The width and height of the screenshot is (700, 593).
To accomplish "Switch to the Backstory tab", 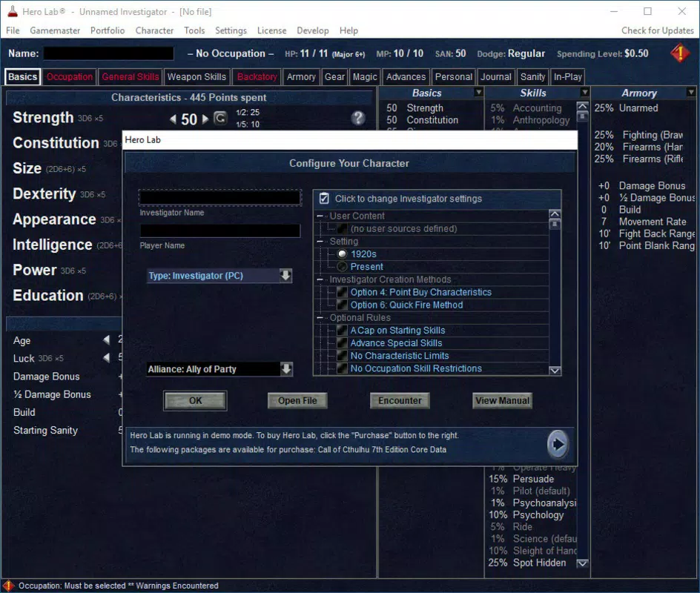I will [x=257, y=77].
